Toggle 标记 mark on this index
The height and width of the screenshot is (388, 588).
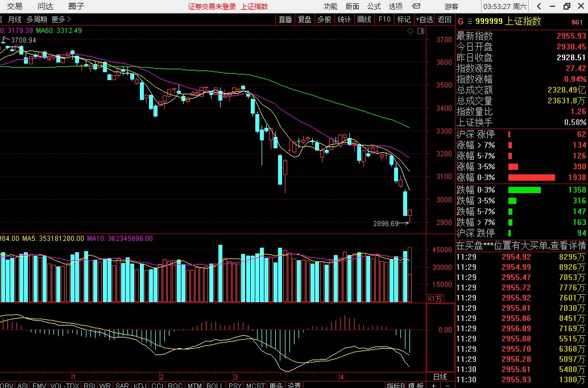click(404, 19)
